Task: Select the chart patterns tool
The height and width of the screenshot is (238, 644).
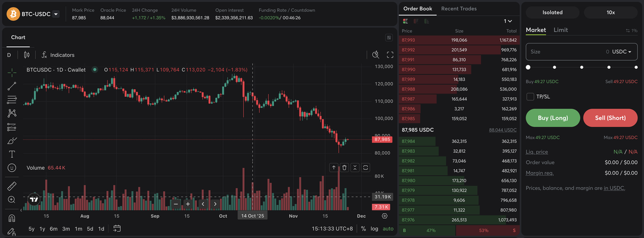Action: click(12, 113)
